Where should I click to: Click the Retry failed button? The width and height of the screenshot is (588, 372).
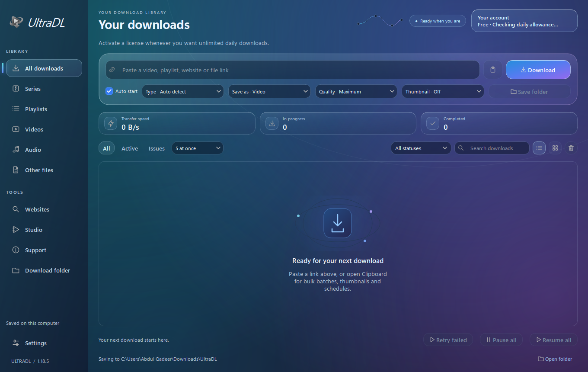click(448, 340)
